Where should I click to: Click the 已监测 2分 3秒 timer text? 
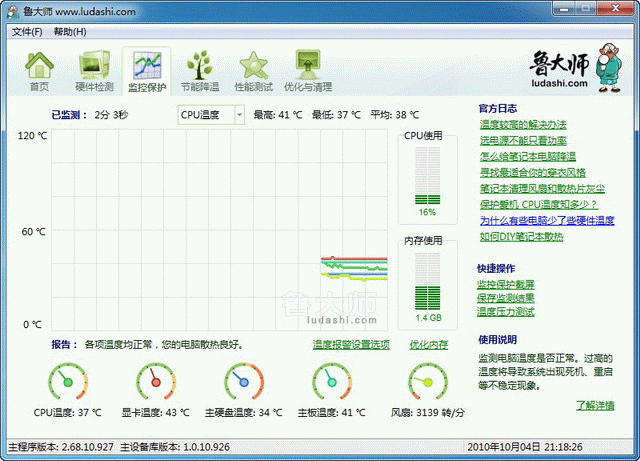coord(90,115)
